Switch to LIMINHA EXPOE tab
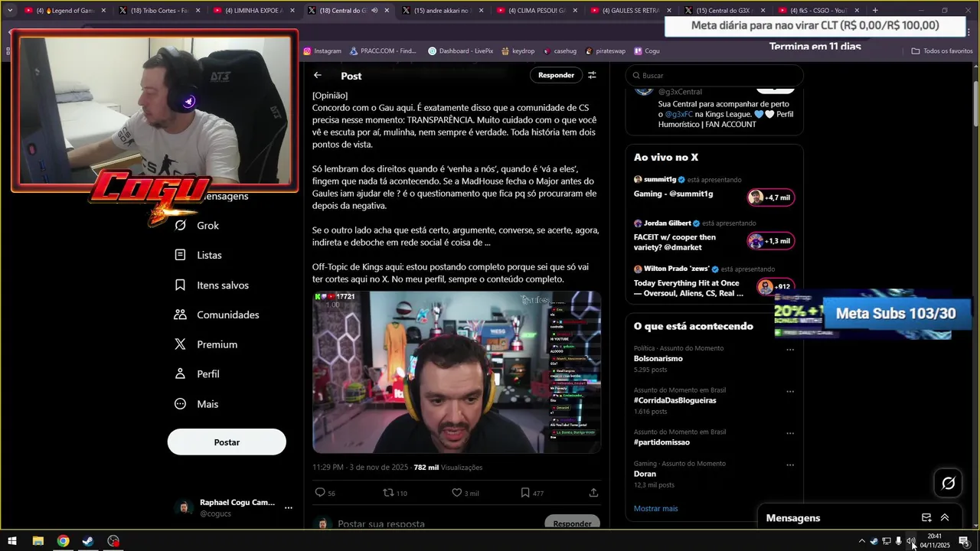Image resolution: width=980 pixels, height=551 pixels. 253,11
